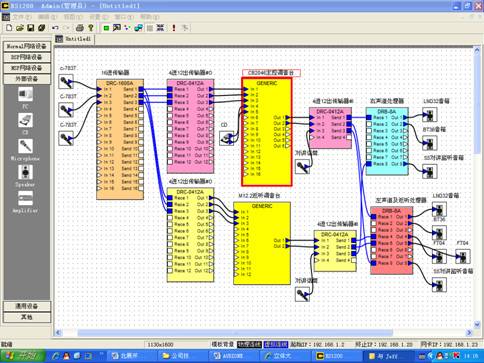The width and height of the screenshot is (484, 363).
Task: Select the red-bordered yellow GENERIC mixer block
Action: (267, 132)
